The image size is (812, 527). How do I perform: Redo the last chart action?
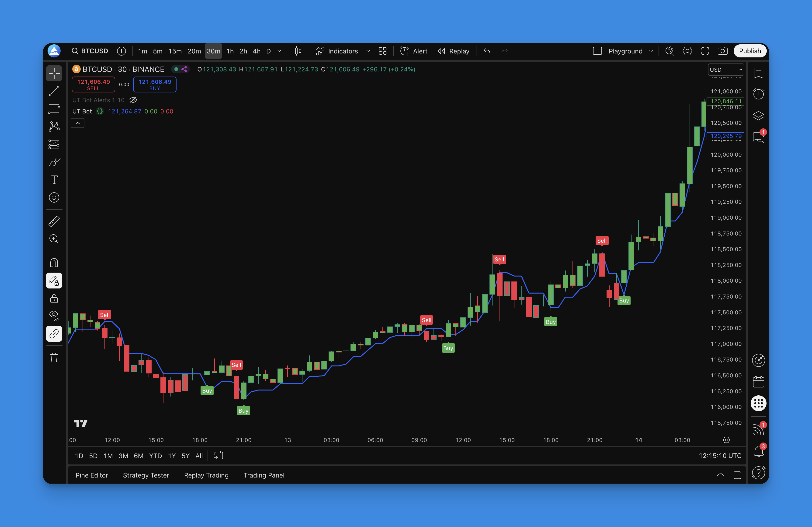(x=505, y=51)
